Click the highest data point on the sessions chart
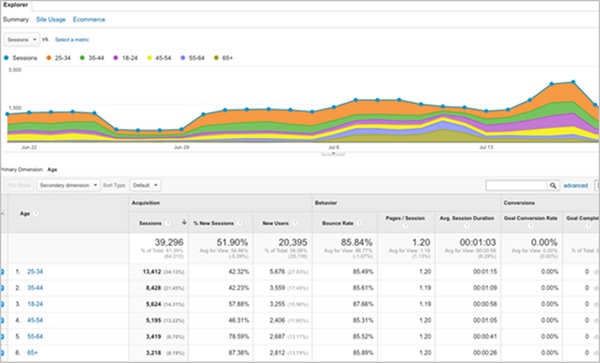The width and height of the screenshot is (600, 363). [573, 82]
